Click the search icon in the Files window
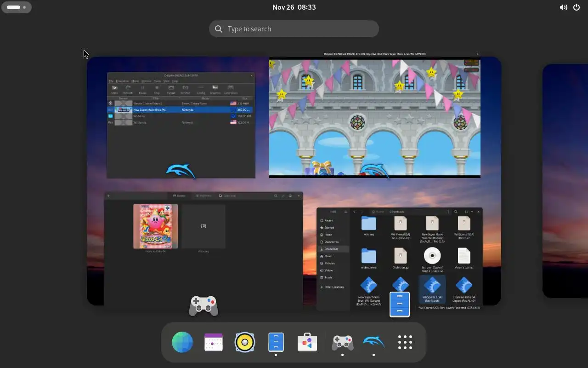 point(456,212)
